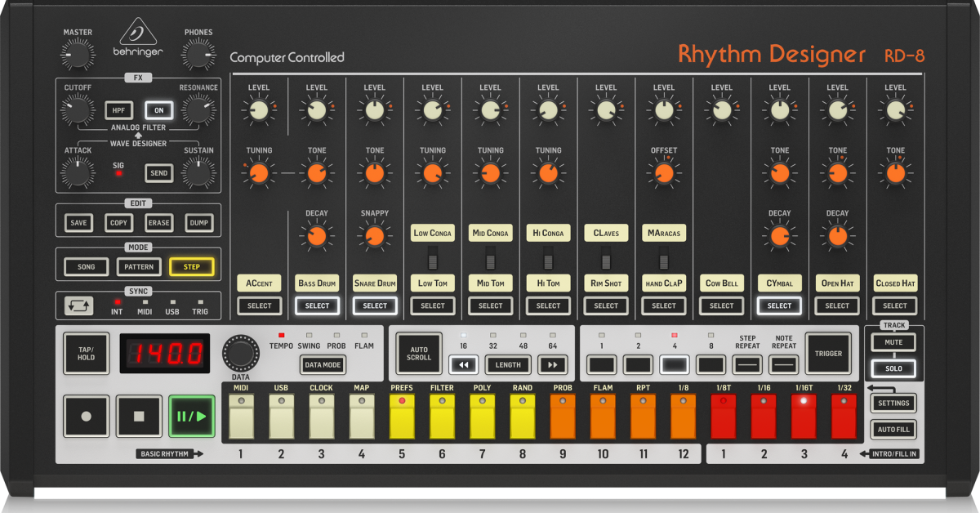Flip the Claves / Rim Shot switch

[606, 259]
